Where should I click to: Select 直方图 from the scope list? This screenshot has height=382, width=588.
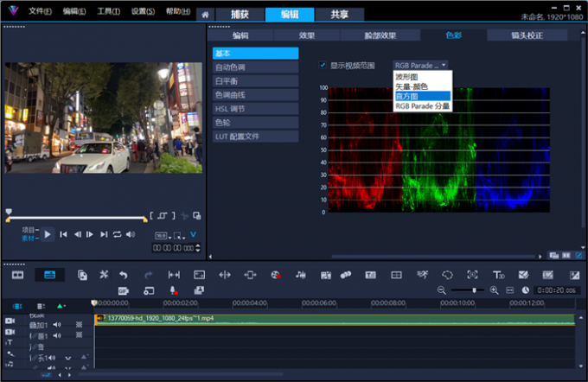coord(423,96)
